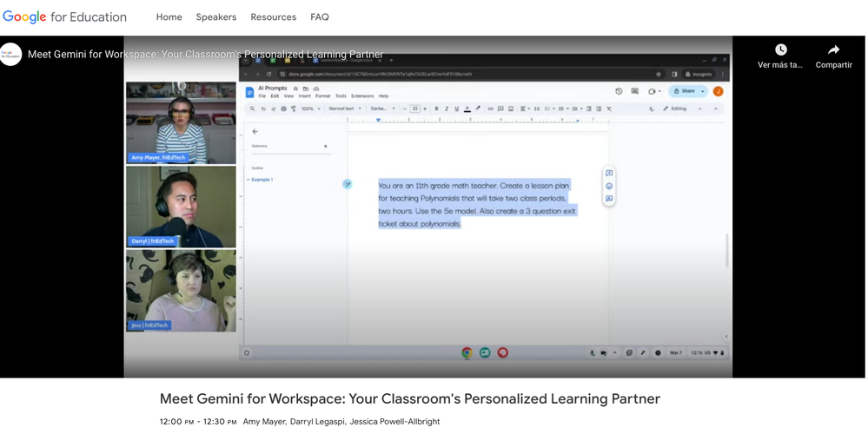Select the paint format roller tool
This screenshot has height=434, width=868.
pos(294,108)
